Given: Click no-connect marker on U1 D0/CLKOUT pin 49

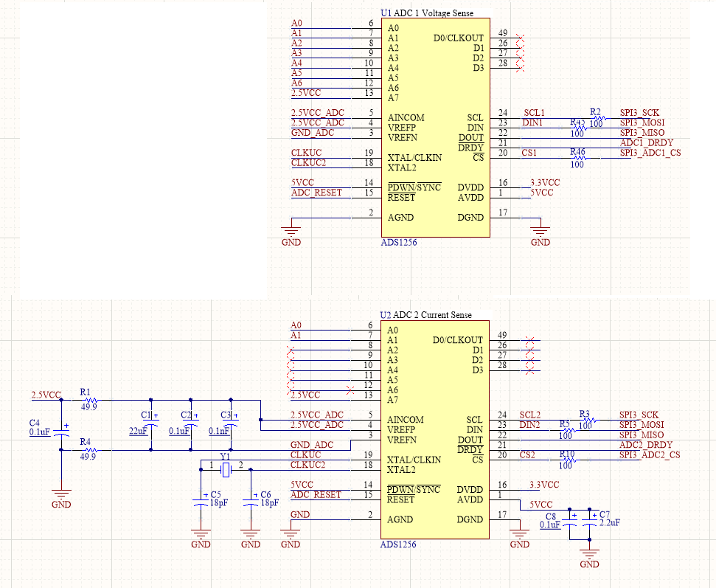Looking at the screenshot, I should (x=520, y=38).
